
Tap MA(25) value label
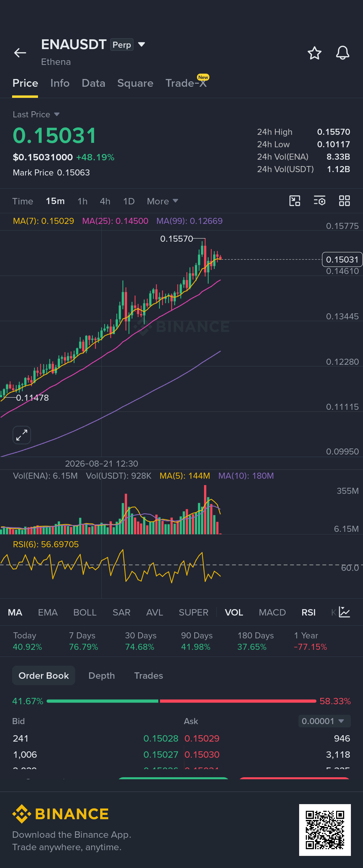point(115,221)
